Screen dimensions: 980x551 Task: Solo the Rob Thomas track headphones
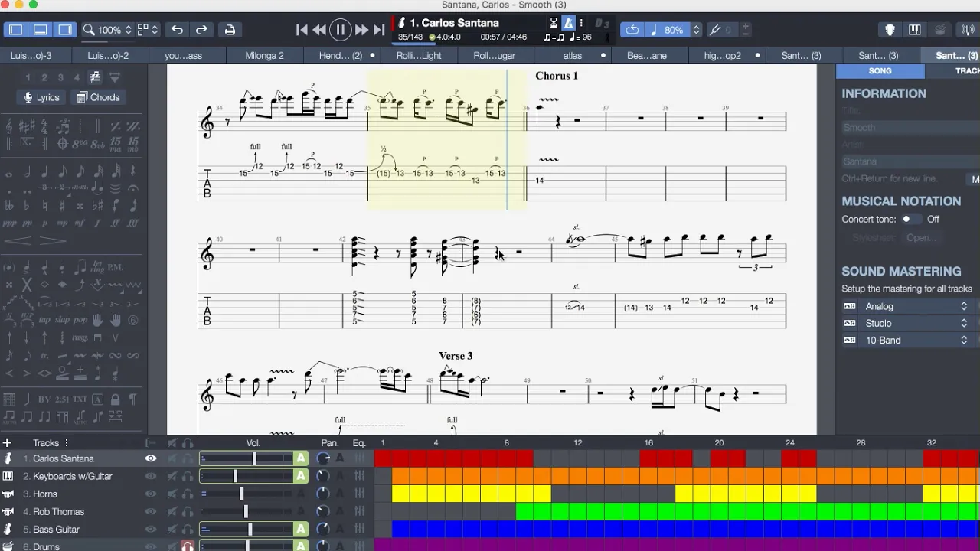(187, 511)
